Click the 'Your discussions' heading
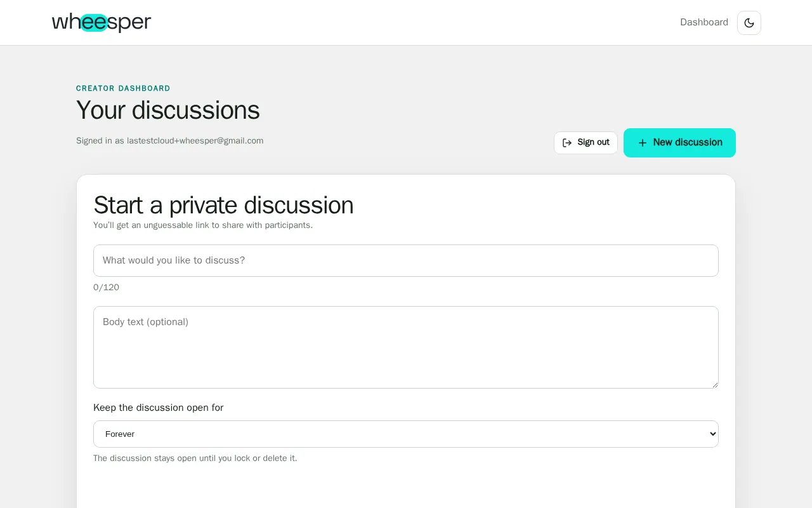The width and height of the screenshot is (812, 508). [x=167, y=110]
